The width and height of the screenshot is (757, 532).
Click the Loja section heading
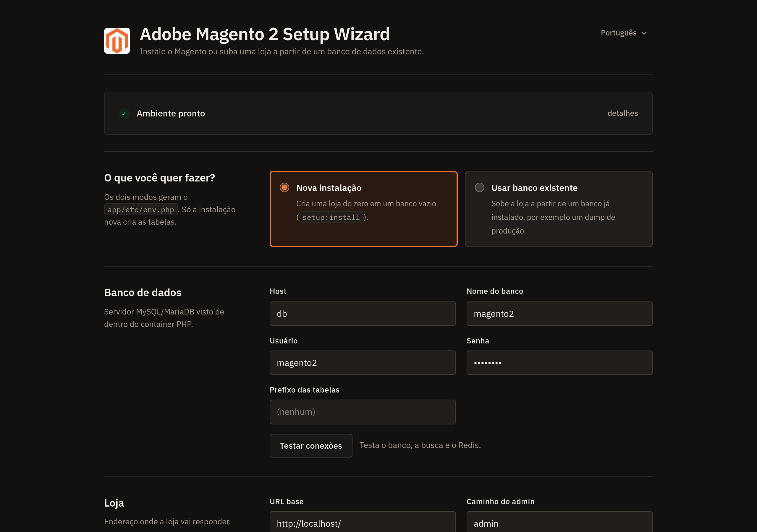(x=114, y=503)
